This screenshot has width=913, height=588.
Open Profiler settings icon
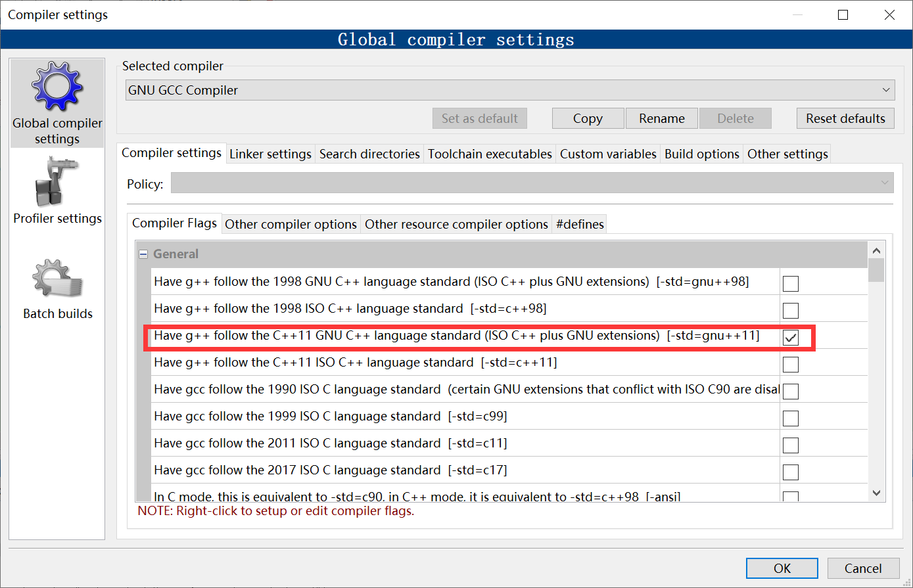click(57, 182)
